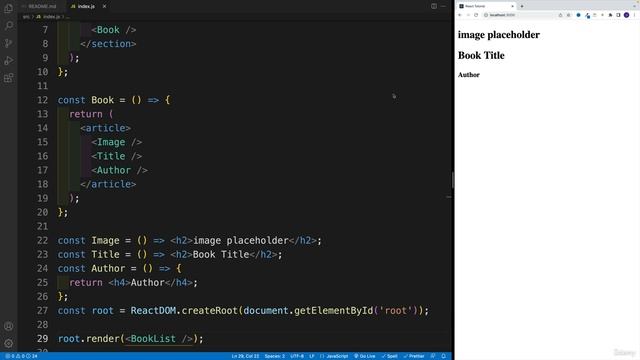Toggle Spell checker in status bar
Viewport: 640px width, 360px height.
(389, 356)
